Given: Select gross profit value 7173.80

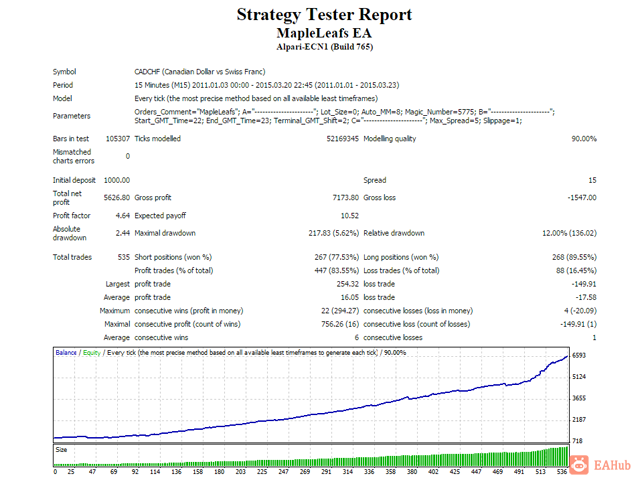Looking at the screenshot, I should (x=346, y=198).
